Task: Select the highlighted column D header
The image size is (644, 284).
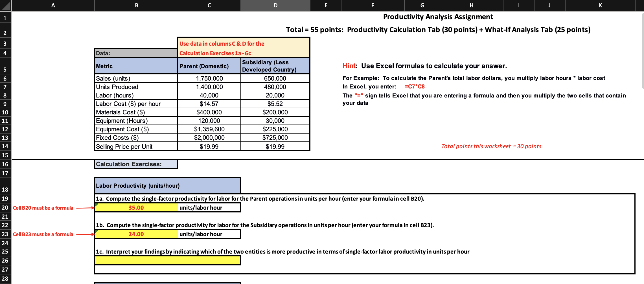Action: tap(275, 5)
